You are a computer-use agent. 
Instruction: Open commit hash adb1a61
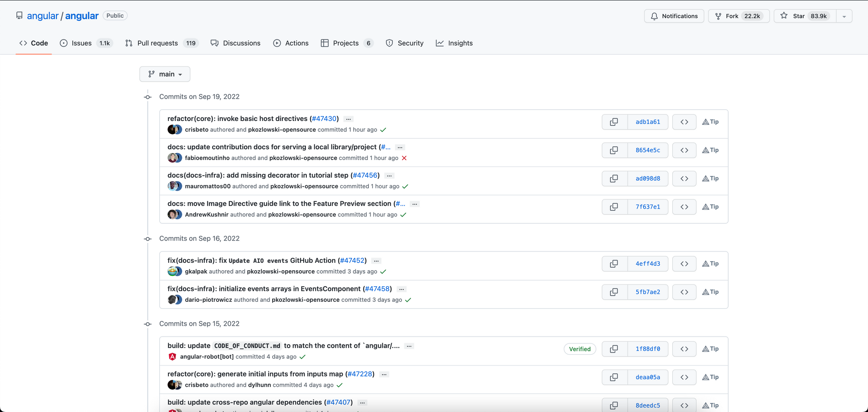click(x=648, y=122)
